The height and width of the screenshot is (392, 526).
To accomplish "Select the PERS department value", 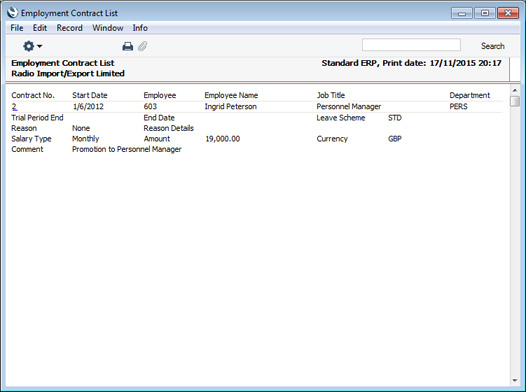I will point(458,107).
